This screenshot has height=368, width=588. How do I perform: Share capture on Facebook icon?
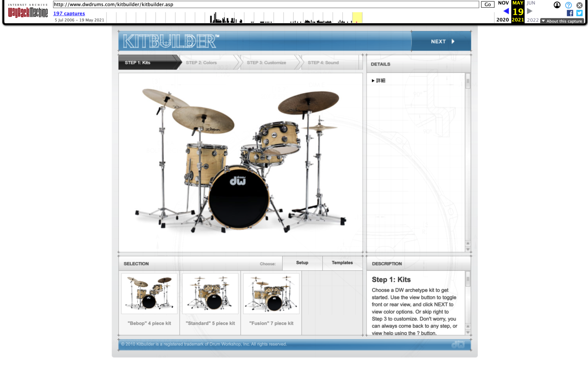[570, 13]
